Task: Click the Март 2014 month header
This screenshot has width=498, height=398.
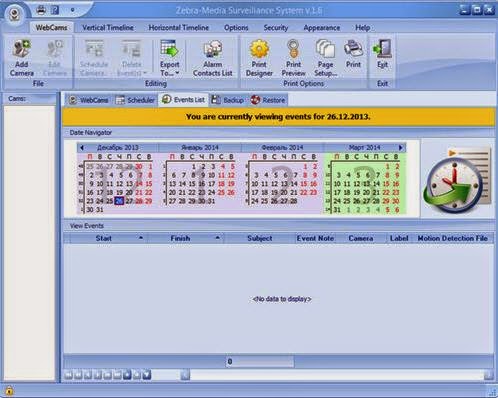Action: pyautogui.click(x=364, y=147)
